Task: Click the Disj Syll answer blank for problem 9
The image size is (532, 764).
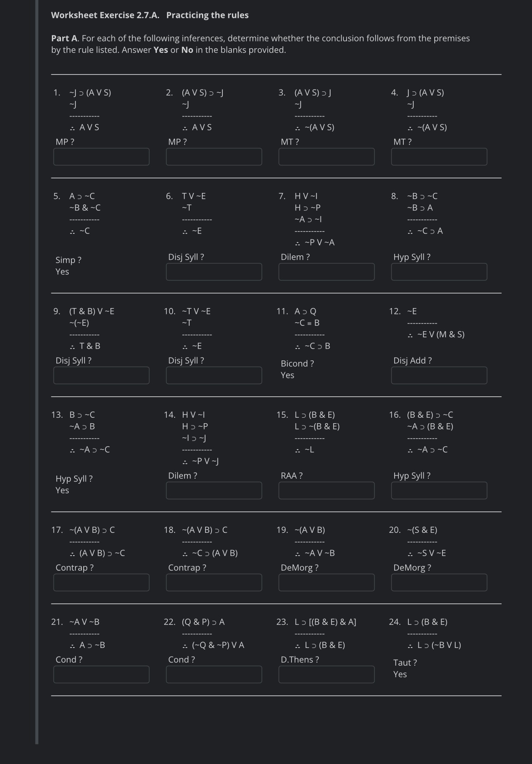Action: [101, 375]
